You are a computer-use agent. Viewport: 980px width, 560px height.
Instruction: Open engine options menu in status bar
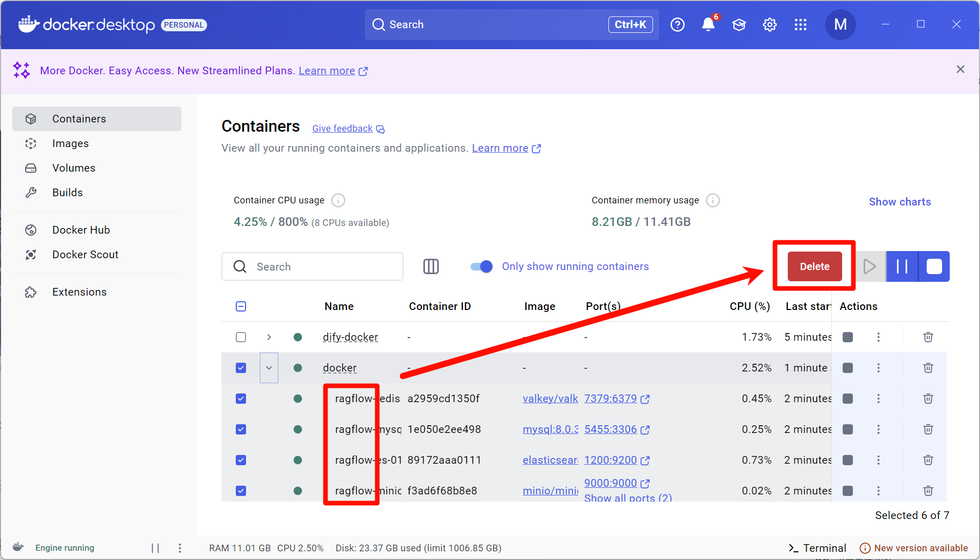[180, 548]
